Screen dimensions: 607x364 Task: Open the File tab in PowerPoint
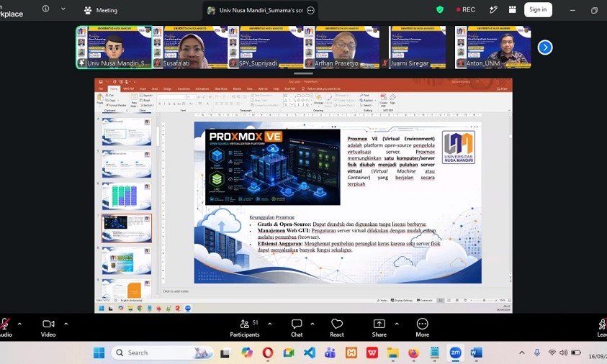click(101, 88)
